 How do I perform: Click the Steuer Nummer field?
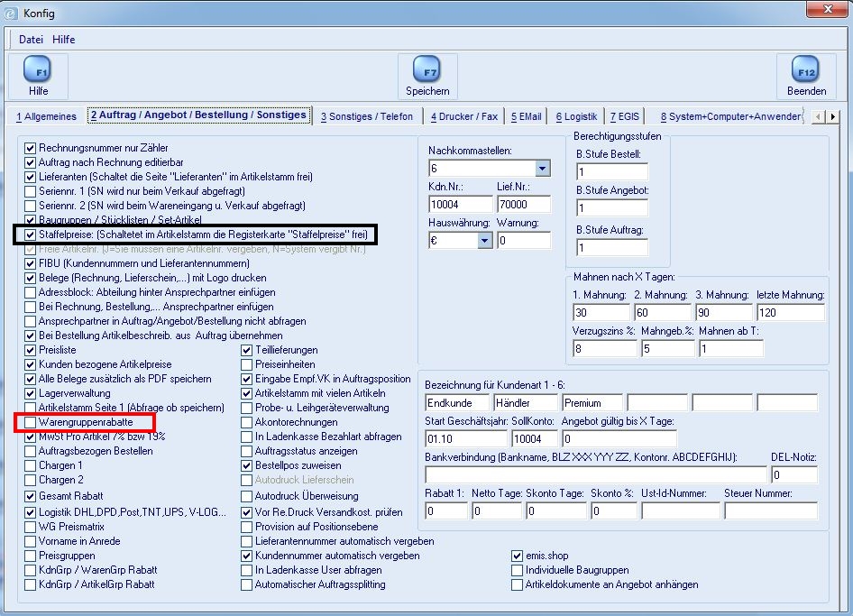click(x=771, y=510)
